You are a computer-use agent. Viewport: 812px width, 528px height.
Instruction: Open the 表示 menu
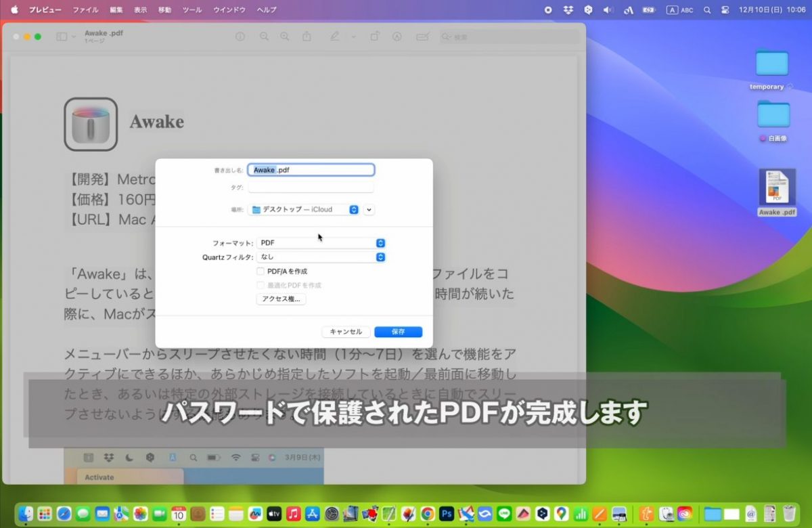click(140, 10)
